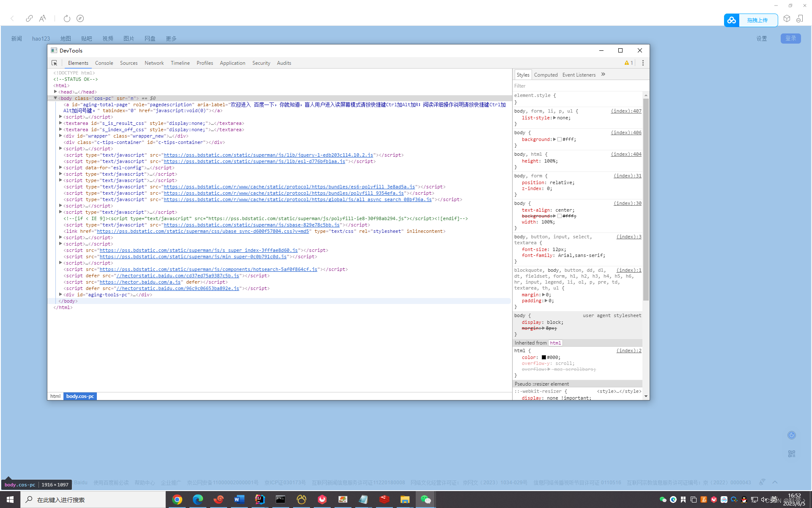Click the hao123 link in Baidu nav
Viewport: 812px width, 508px height.
(41, 39)
